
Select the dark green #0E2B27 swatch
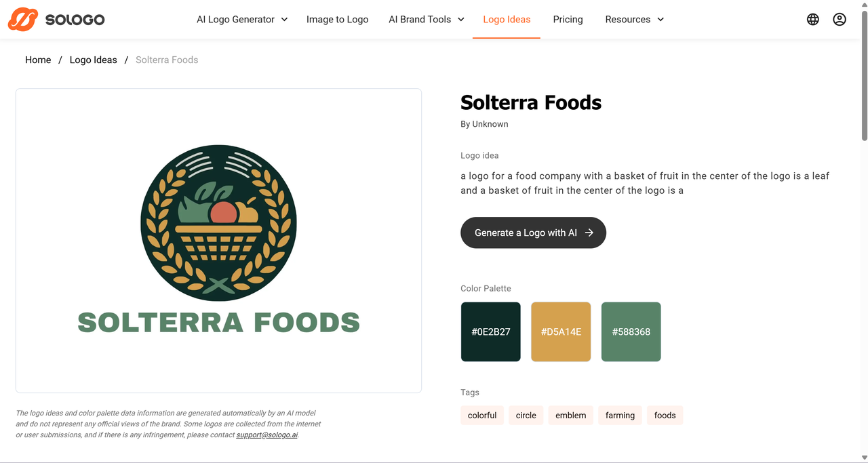(x=491, y=331)
